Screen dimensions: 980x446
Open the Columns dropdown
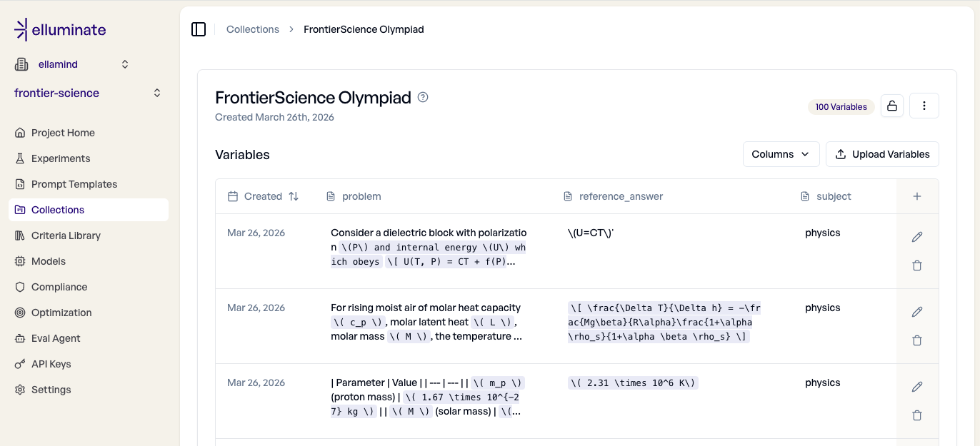click(x=781, y=153)
